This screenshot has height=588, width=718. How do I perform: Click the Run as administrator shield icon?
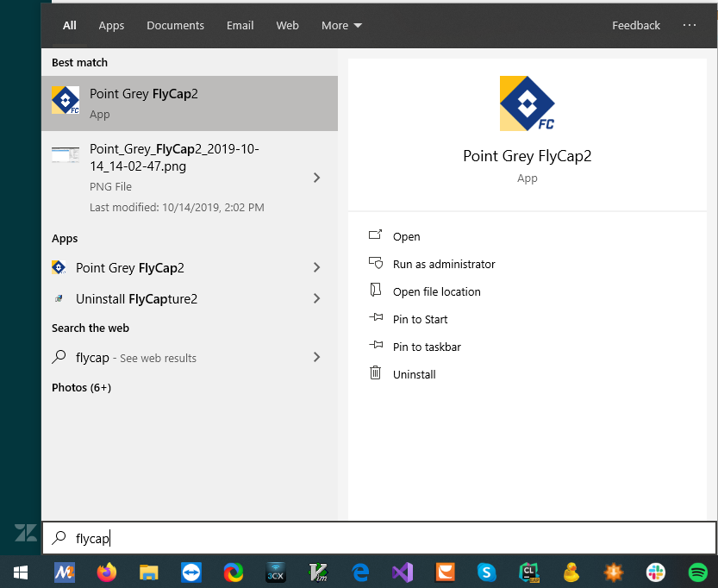tap(376, 263)
